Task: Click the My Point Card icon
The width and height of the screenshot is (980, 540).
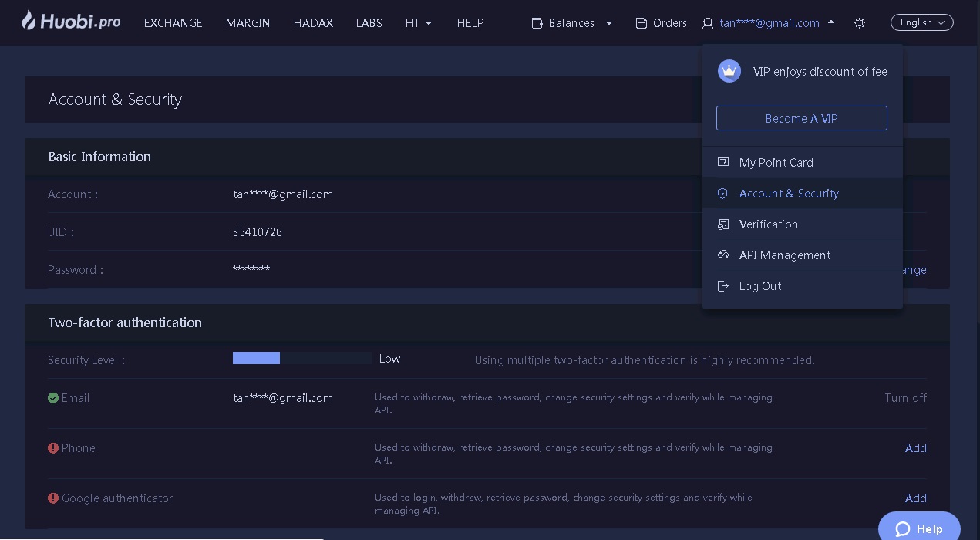Action: pyautogui.click(x=723, y=162)
